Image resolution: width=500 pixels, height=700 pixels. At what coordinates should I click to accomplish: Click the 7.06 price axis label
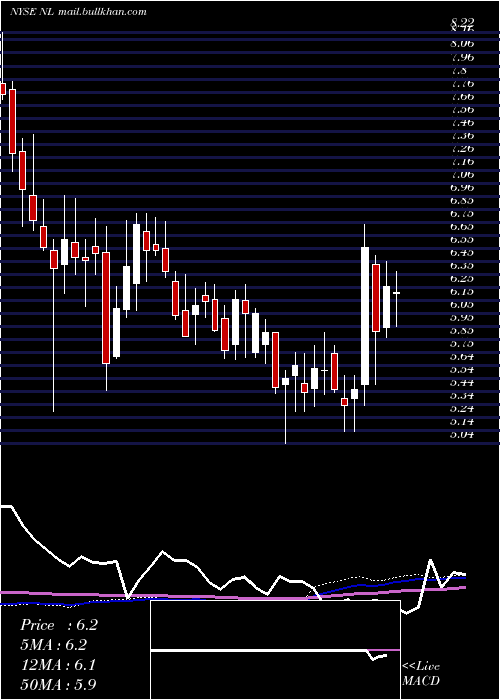click(462, 175)
